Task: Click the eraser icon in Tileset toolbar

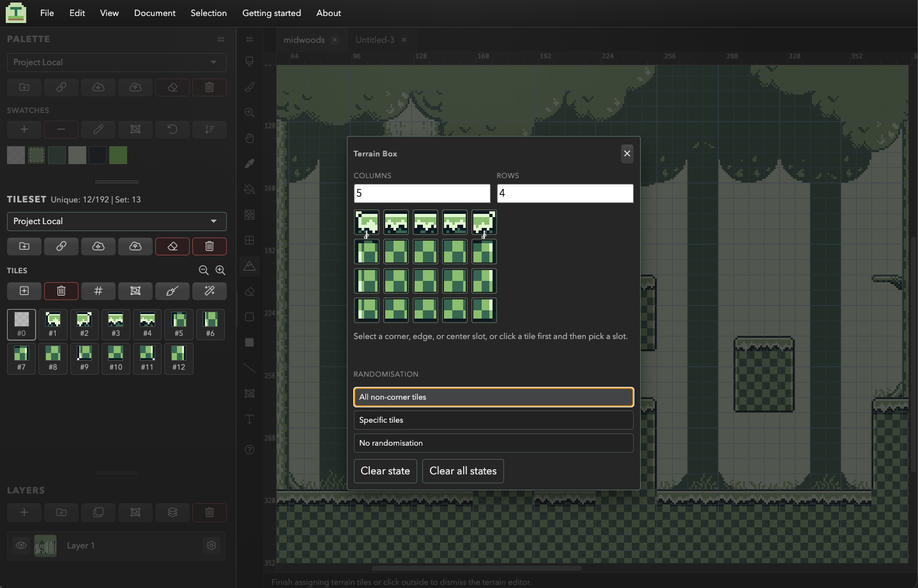Action: [172, 246]
